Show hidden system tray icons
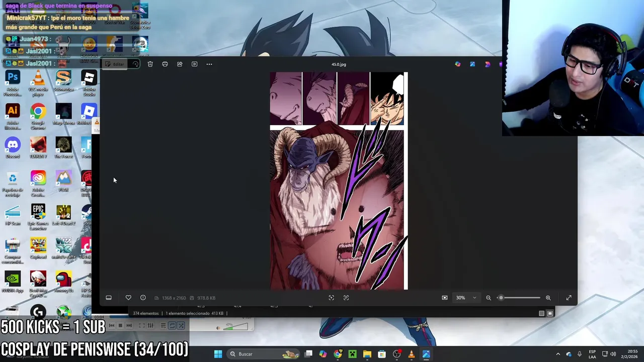 (557, 354)
